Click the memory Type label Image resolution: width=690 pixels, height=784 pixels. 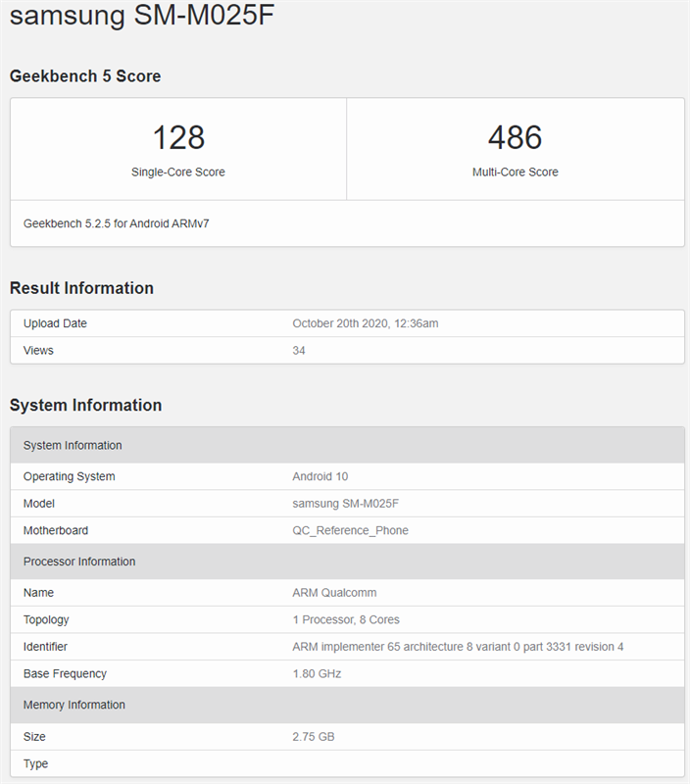point(35,763)
